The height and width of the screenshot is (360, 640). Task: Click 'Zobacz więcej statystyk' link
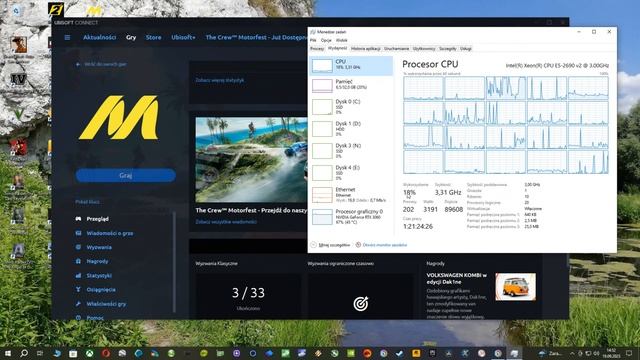click(x=220, y=80)
